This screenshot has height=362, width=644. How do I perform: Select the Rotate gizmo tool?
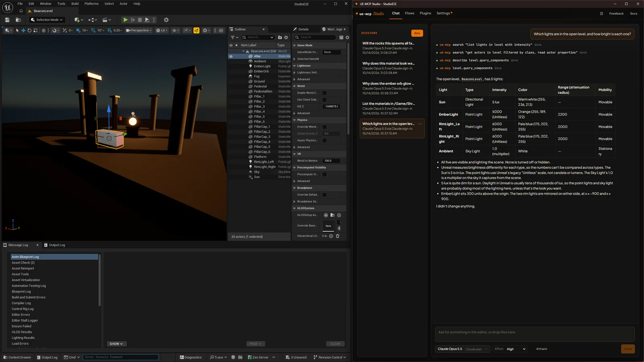pyautogui.click(x=29, y=30)
